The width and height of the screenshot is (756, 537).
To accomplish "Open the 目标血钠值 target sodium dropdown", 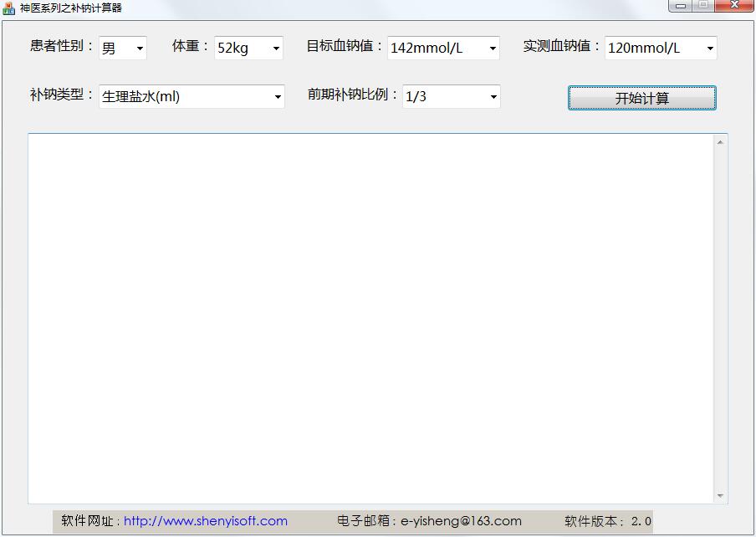I will click(493, 48).
